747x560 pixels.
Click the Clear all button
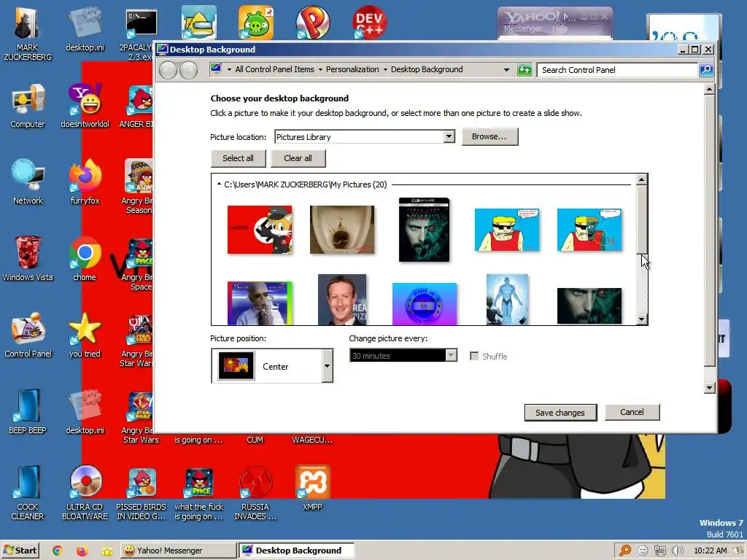pyautogui.click(x=298, y=158)
